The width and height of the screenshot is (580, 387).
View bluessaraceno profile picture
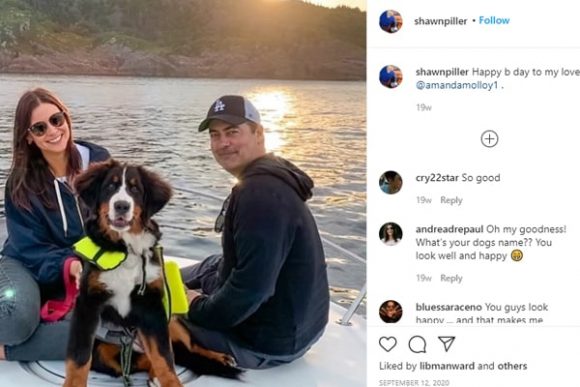coord(391,312)
